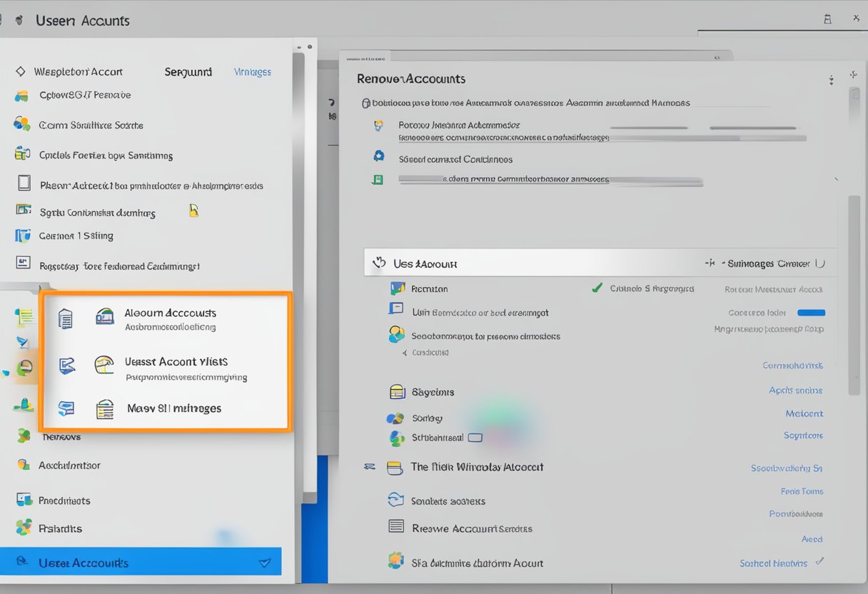Click the pin icon beside Renover Accounts
The image size is (868, 594).
(853, 75)
